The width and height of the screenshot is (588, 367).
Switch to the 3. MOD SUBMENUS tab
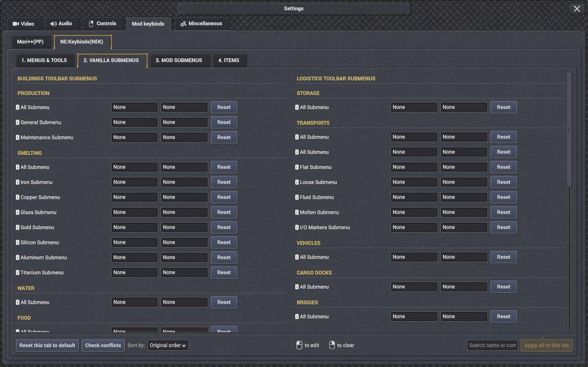179,61
